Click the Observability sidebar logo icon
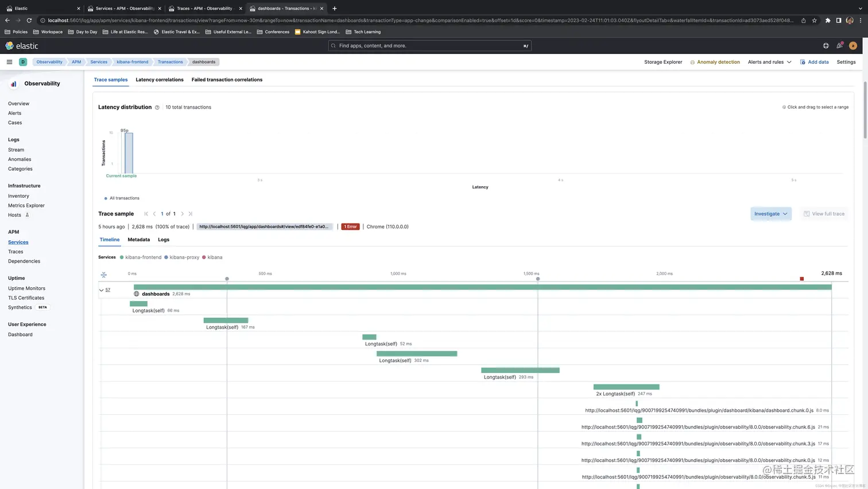Viewport: 868px width, 489px height. click(x=13, y=84)
